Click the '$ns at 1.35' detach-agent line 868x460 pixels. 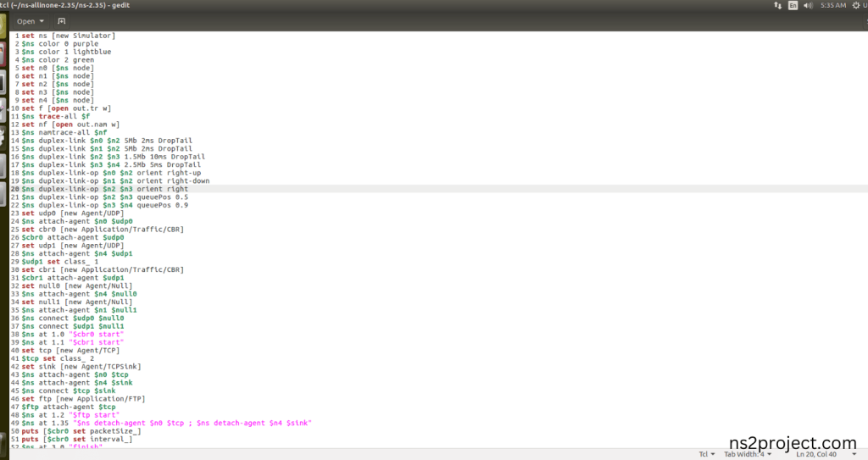click(x=167, y=423)
